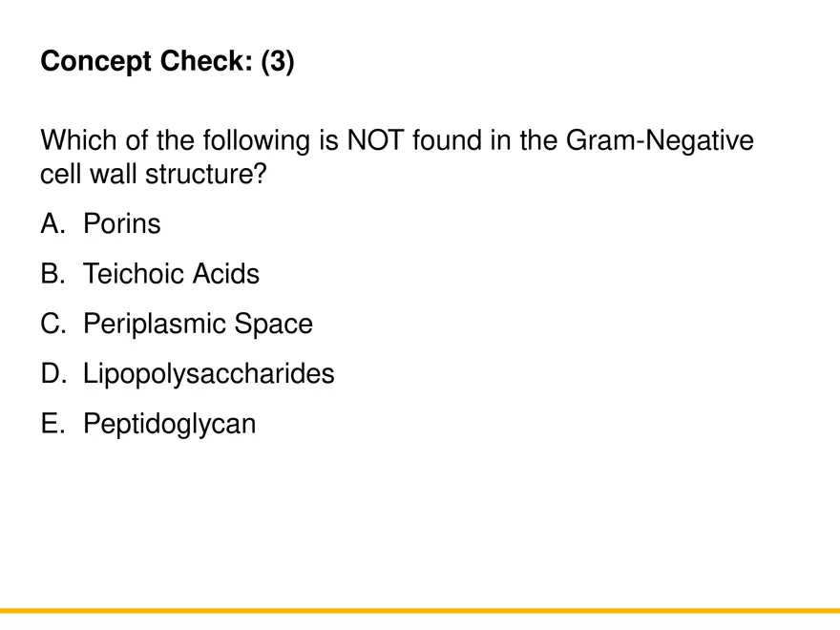This screenshot has width=840, height=630.
Task: Click the letter "E." list marker
Action: pyautogui.click(x=53, y=423)
